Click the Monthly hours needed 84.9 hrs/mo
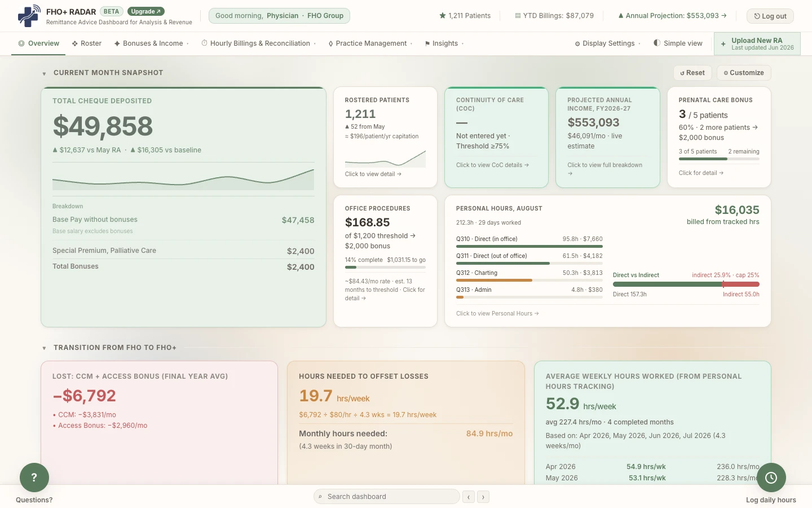Screen dimensions: 812x508 tap(406, 433)
